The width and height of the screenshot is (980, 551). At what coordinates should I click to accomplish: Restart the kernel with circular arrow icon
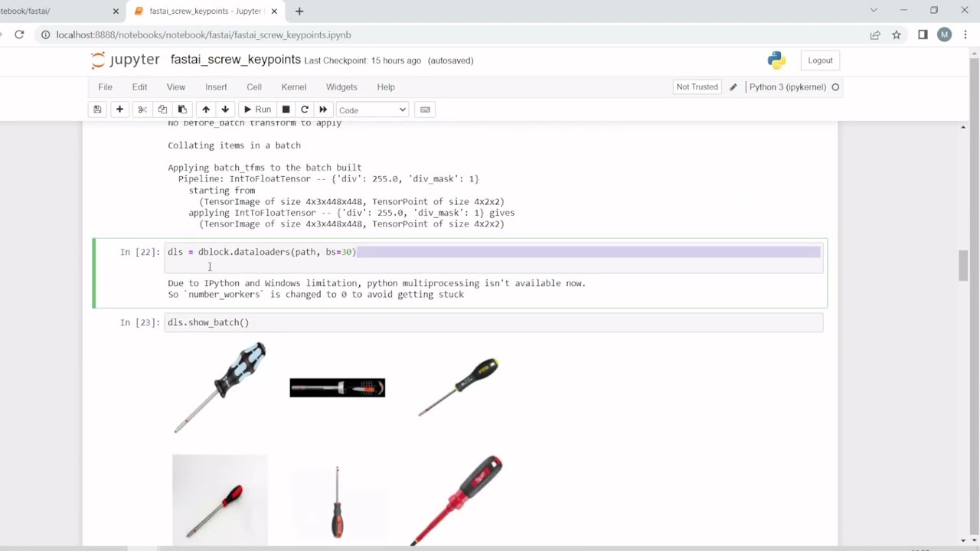tap(305, 109)
